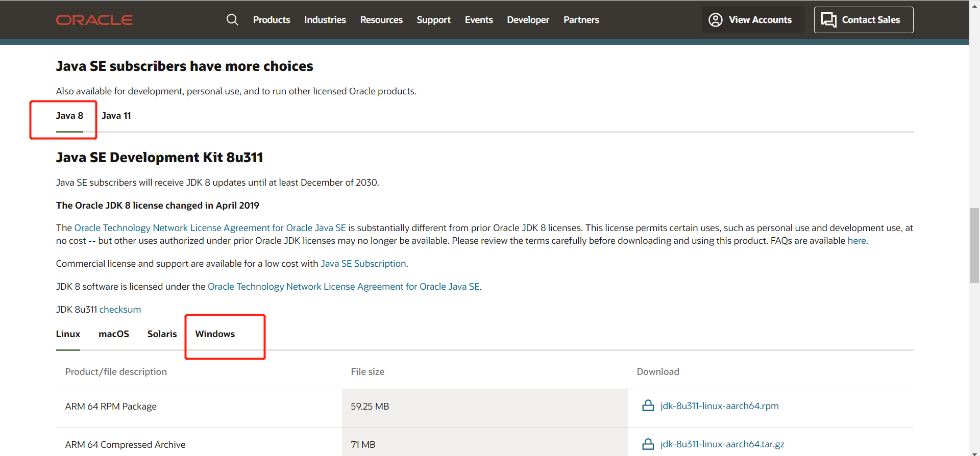Open the search magnifier icon
Image resolution: width=980 pixels, height=456 pixels.
pyautogui.click(x=232, y=20)
